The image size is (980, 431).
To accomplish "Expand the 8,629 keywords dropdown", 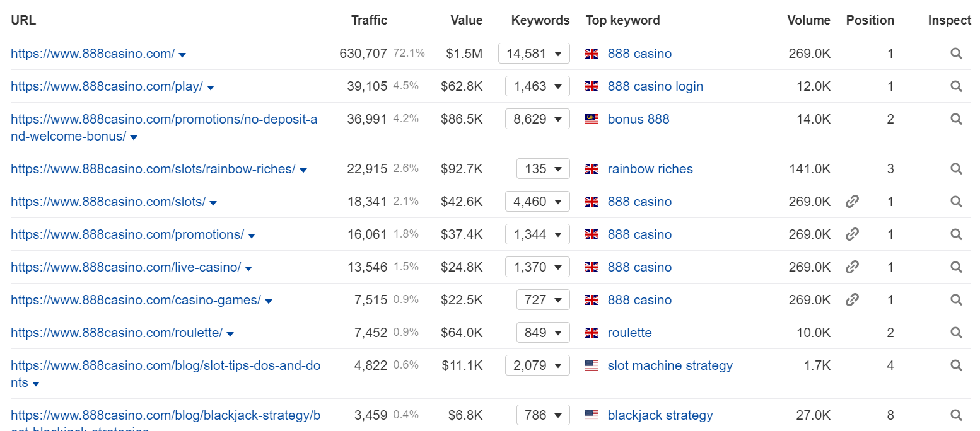I will pyautogui.click(x=537, y=119).
